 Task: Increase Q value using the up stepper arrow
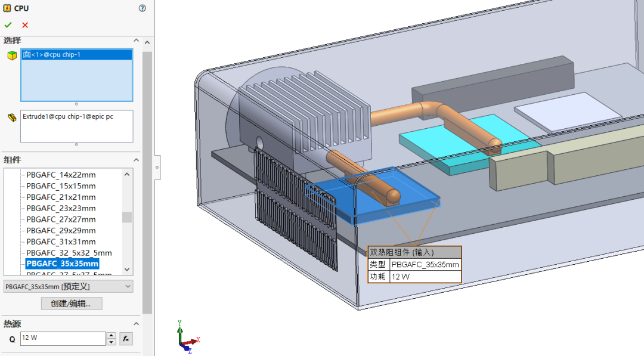(111, 335)
